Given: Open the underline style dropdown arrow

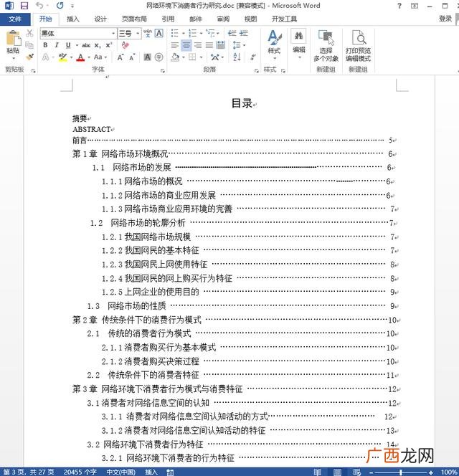Looking at the screenshot, I should coord(77,46).
